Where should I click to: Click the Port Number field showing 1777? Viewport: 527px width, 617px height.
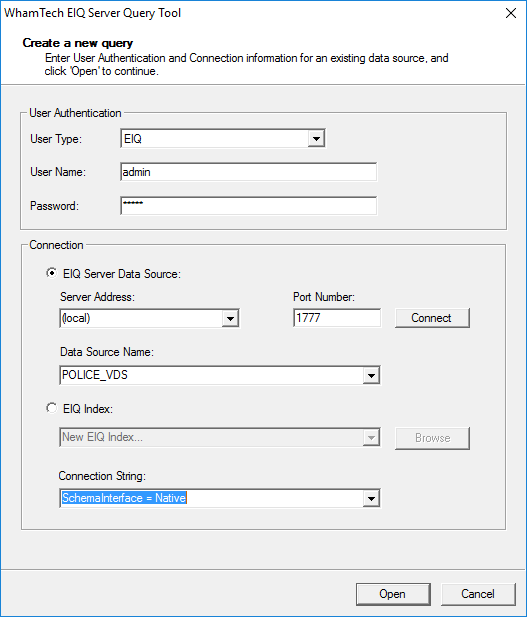[337, 318]
